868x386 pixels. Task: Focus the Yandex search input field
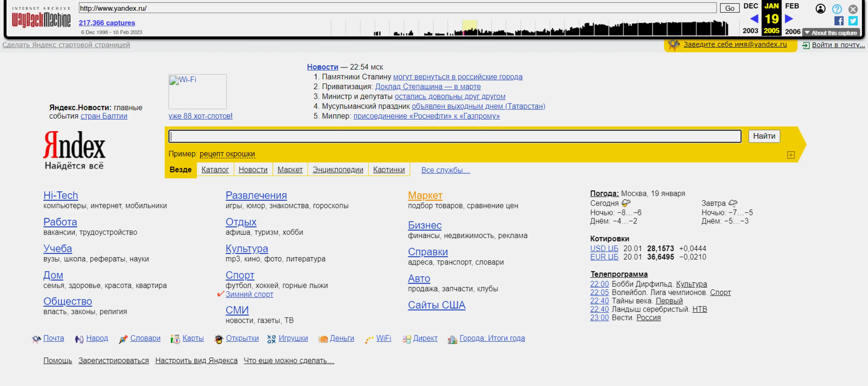455,136
